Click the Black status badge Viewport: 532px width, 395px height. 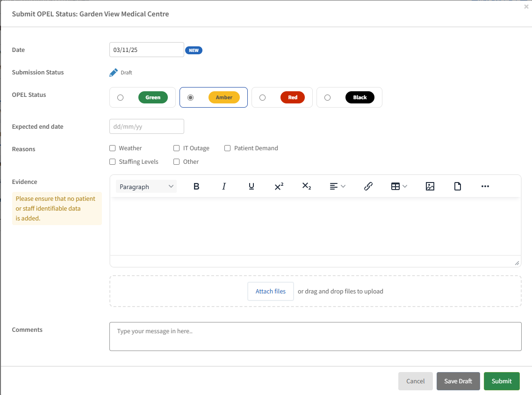(359, 97)
